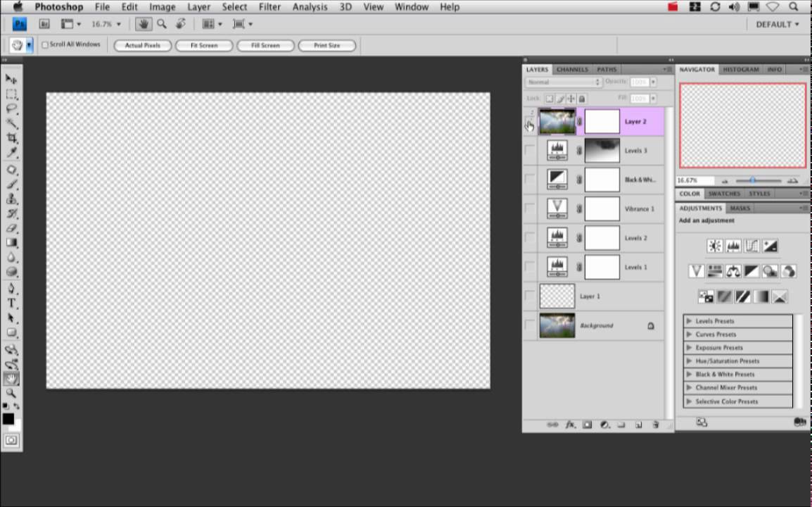Image resolution: width=812 pixels, height=507 pixels.
Task: Switch to the Channels tab
Action: (x=572, y=70)
